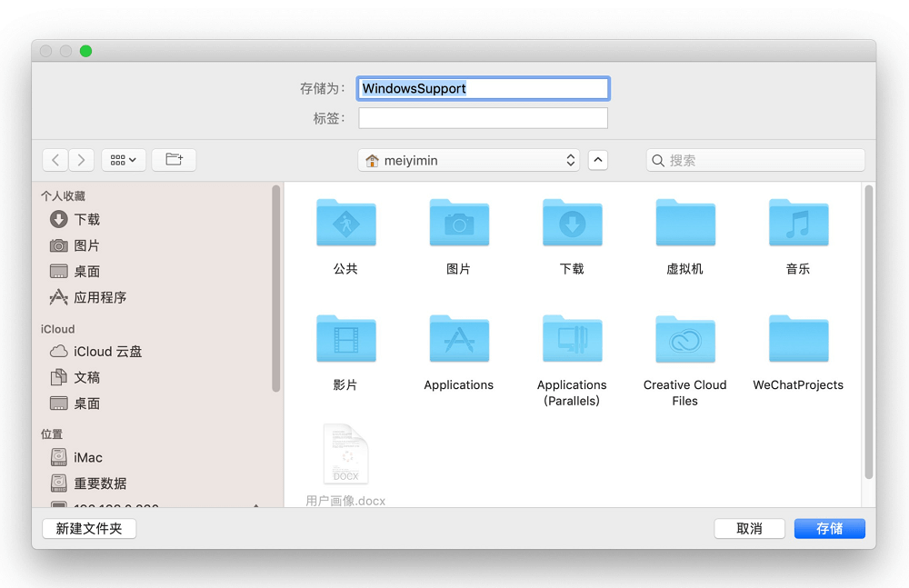Click the 取消 button

pyautogui.click(x=749, y=528)
